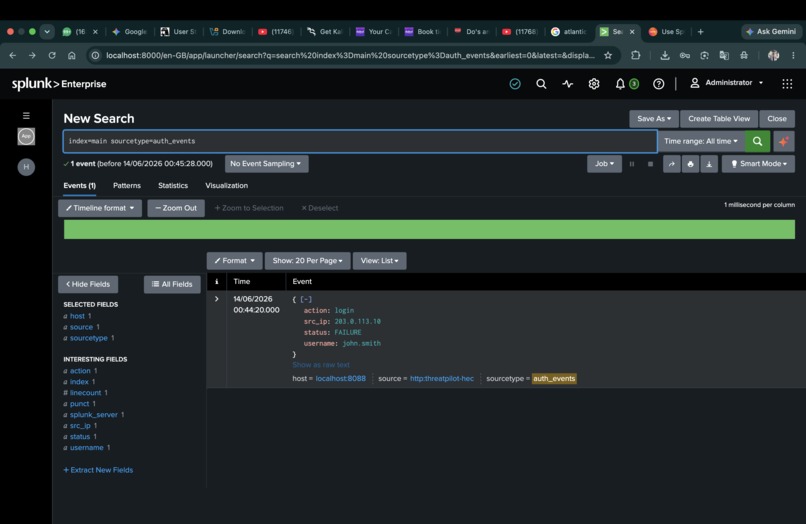Select the sourcetype selected field
Image resolution: width=806 pixels, height=524 pixels.
[88, 338]
